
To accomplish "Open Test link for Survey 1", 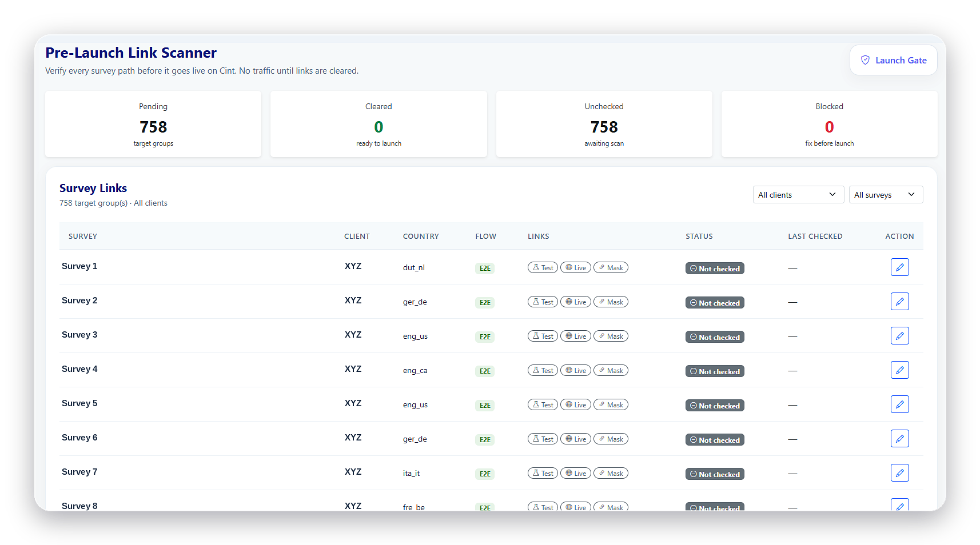I will coord(543,267).
